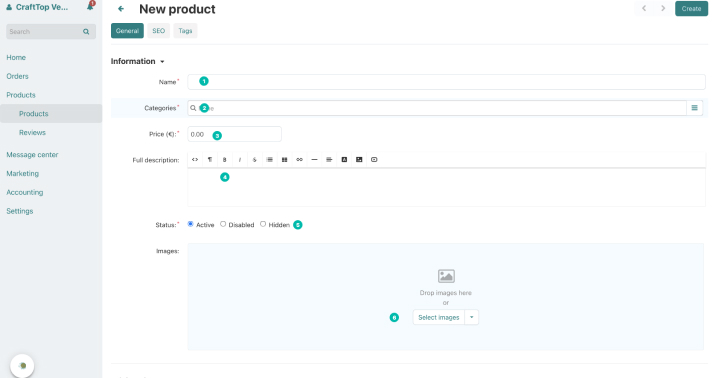
Task: Open the paragraph format icon
Action: point(210,160)
